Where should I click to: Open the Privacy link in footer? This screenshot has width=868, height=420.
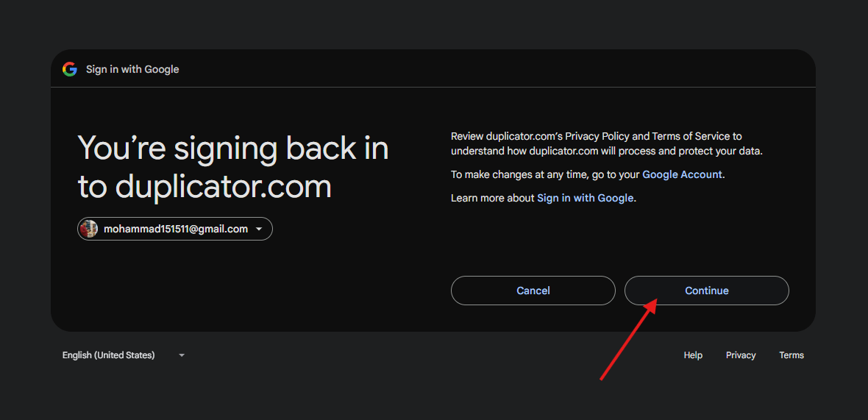(x=741, y=355)
